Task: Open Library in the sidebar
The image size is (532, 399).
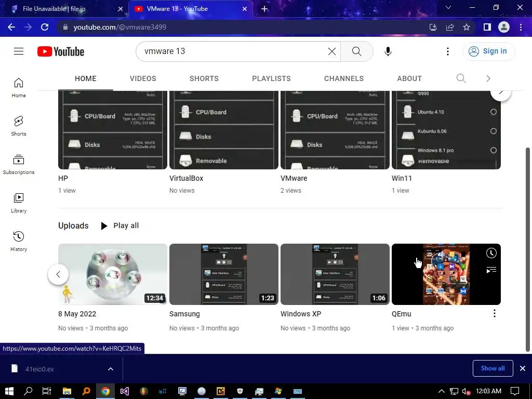Action: coord(19,203)
